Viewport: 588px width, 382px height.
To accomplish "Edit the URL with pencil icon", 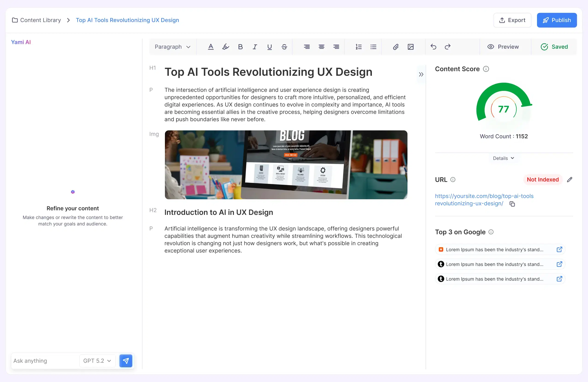I will pos(569,180).
